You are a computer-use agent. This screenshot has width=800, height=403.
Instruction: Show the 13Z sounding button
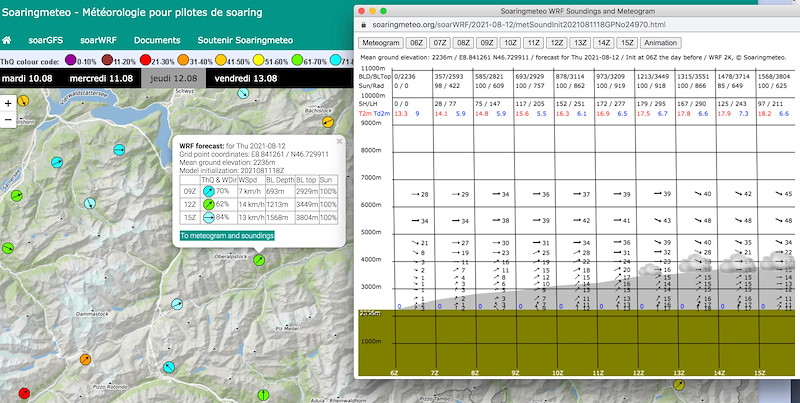[579, 43]
